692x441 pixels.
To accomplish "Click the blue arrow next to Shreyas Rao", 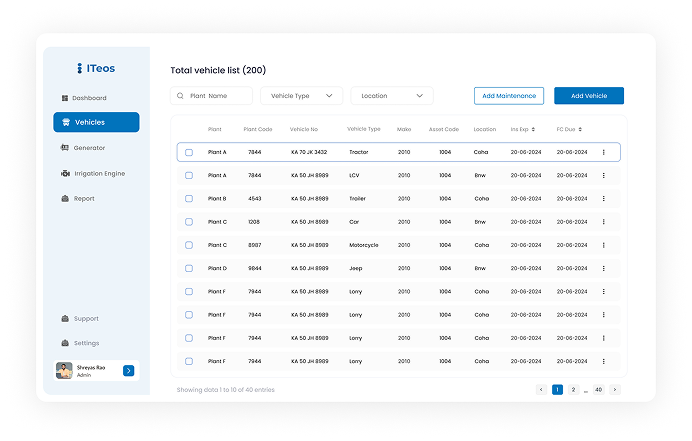I will pyautogui.click(x=128, y=371).
